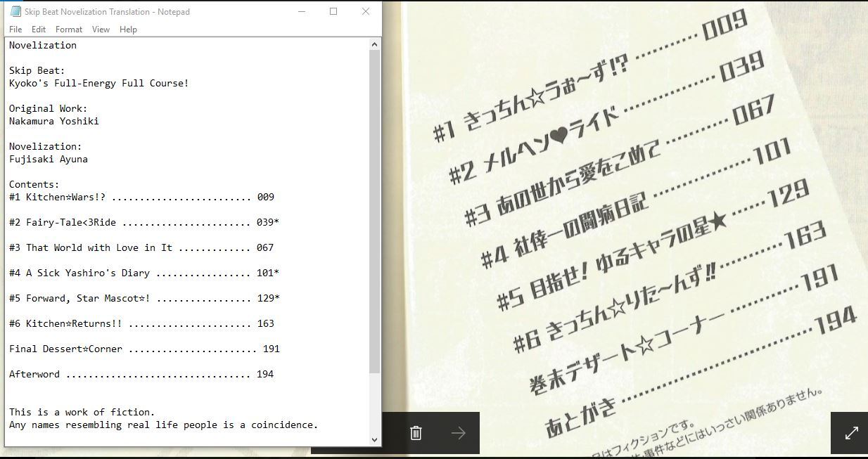Click page number "067" in Notepad
868x459 pixels.
265,247
